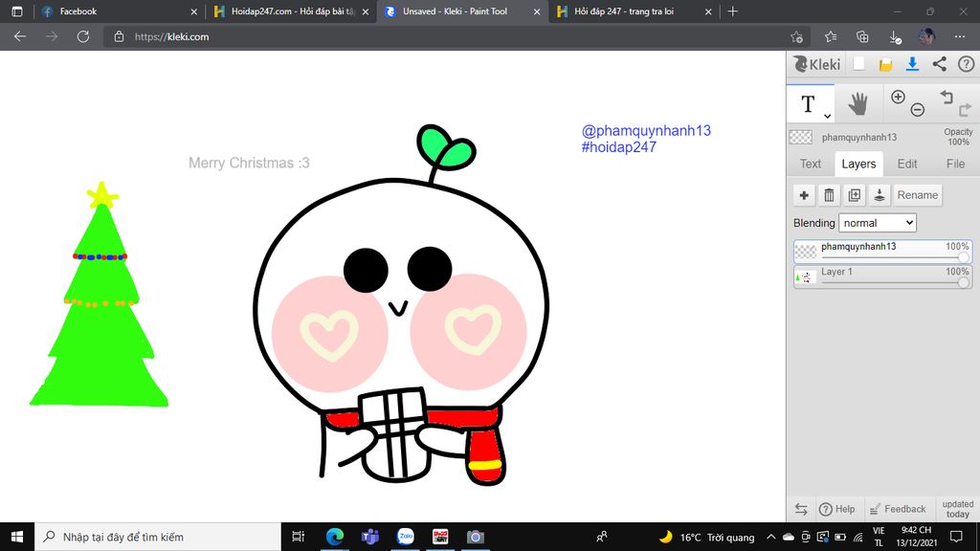Select the Hand pan tool
This screenshot has height=551, width=980.
click(858, 103)
